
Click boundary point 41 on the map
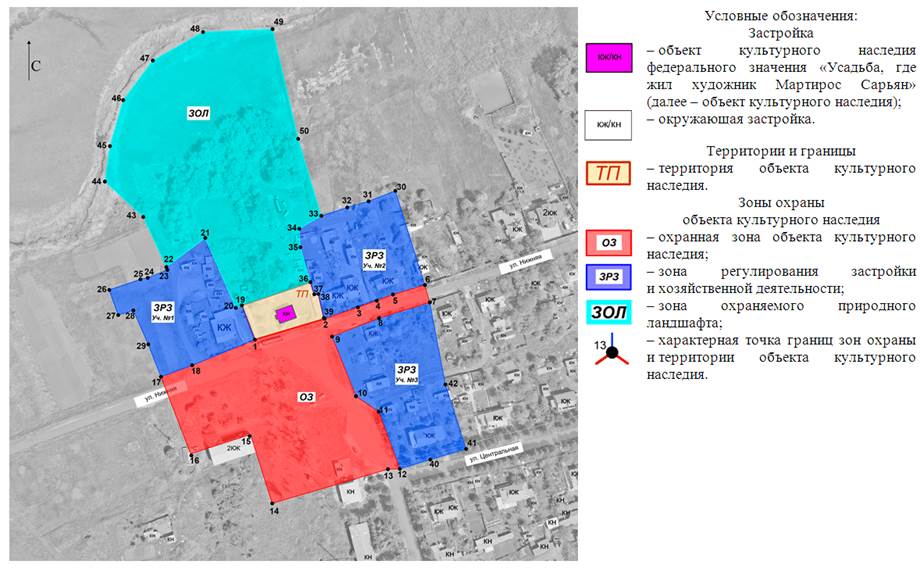[466, 450]
